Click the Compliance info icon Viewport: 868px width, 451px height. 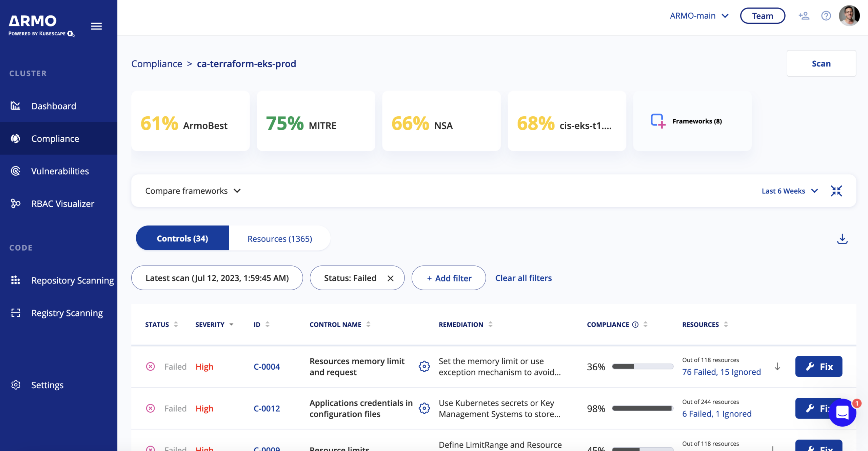pyautogui.click(x=635, y=325)
